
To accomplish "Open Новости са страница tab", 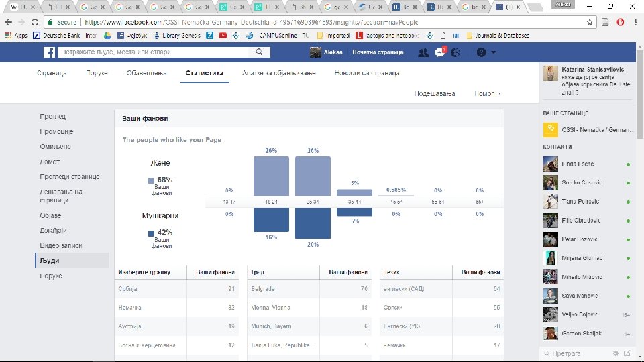I will click(x=367, y=73).
